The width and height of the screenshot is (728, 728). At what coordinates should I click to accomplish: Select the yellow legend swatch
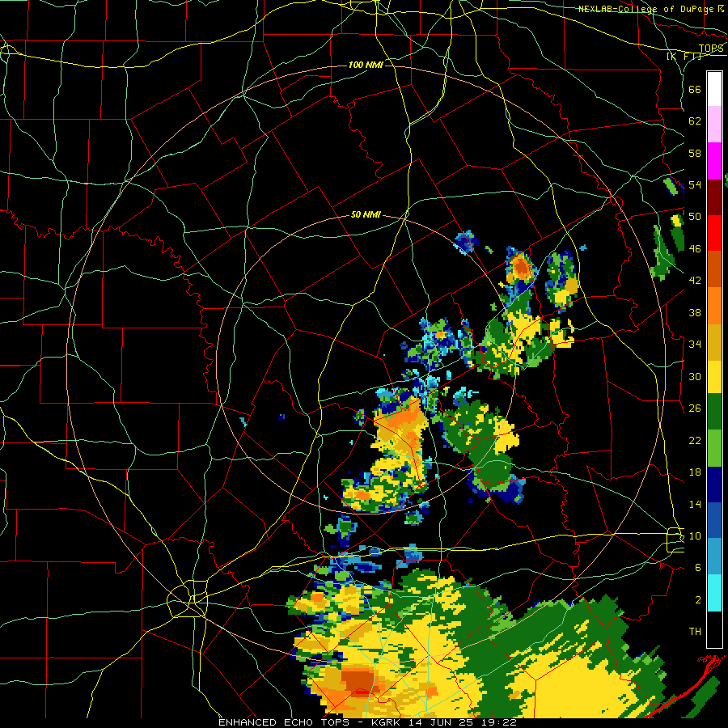coord(714,377)
